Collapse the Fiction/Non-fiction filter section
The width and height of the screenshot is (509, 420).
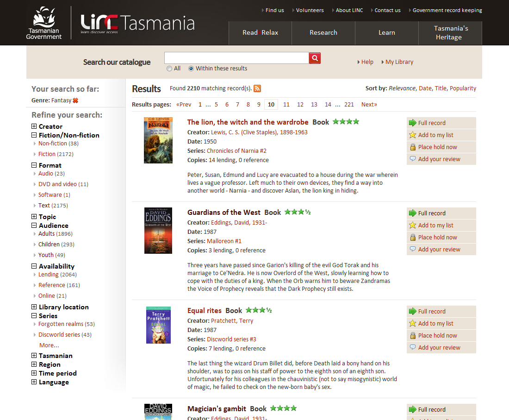click(34, 135)
